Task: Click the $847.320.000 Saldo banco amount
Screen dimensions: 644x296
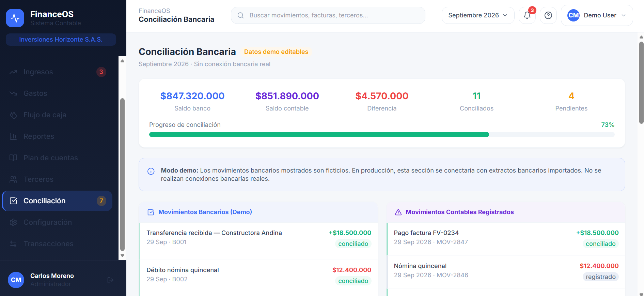Action: pos(192,96)
